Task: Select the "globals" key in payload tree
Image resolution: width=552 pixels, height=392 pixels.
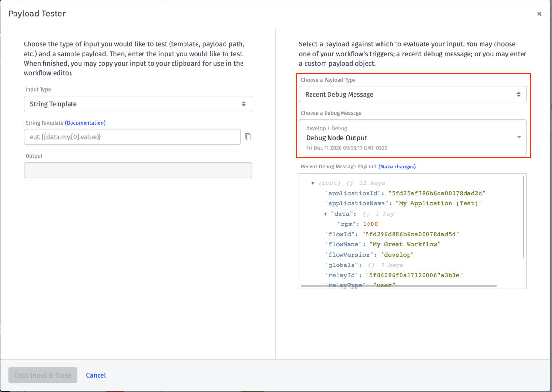Action: [x=341, y=265]
